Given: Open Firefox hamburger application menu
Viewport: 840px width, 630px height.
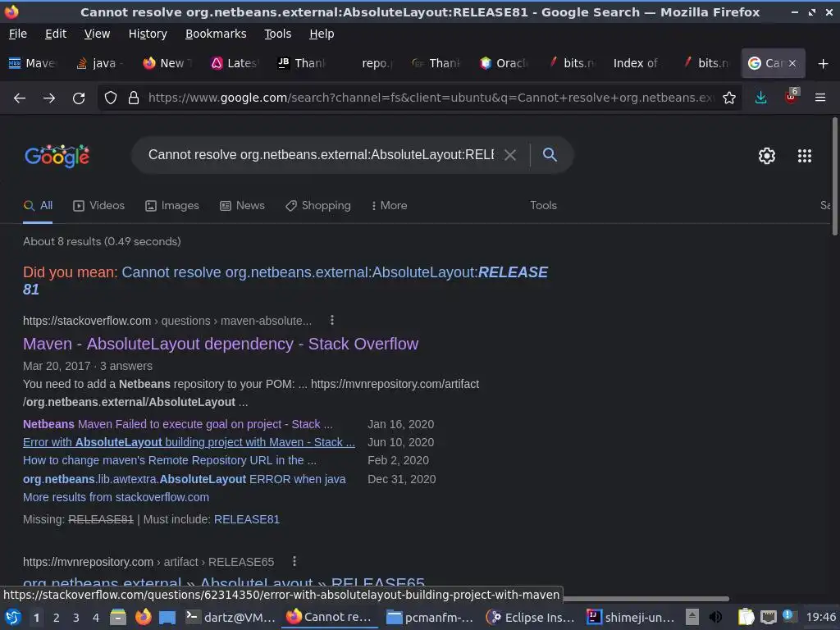Looking at the screenshot, I should 820,98.
